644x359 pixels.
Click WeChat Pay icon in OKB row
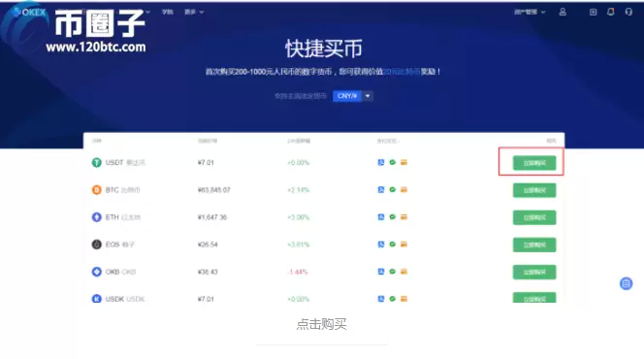(392, 271)
